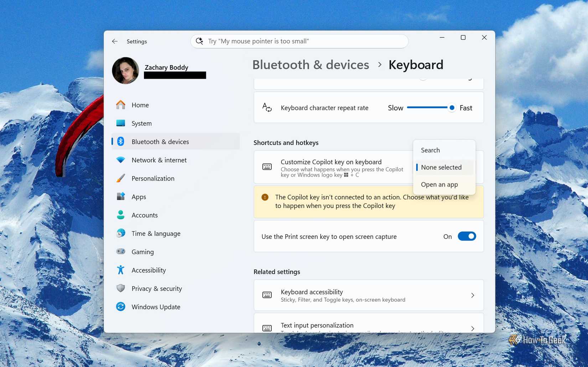Click the back arrow in Settings
The height and width of the screenshot is (367, 588).
[x=115, y=41]
